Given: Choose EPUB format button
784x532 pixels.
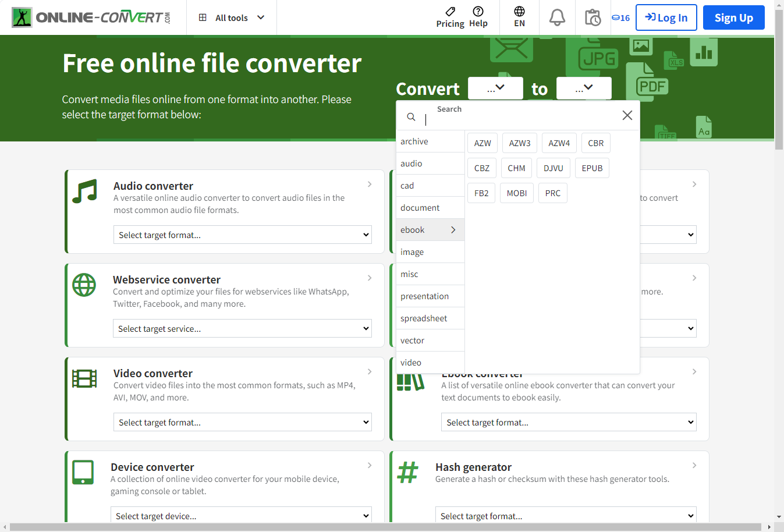Looking at the screenshot, I should (592, 168).
